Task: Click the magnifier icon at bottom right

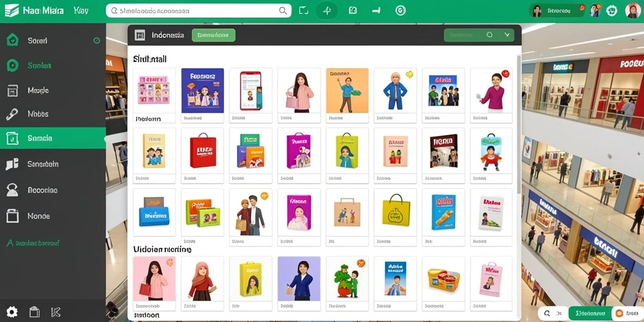Action: point(548,314)
